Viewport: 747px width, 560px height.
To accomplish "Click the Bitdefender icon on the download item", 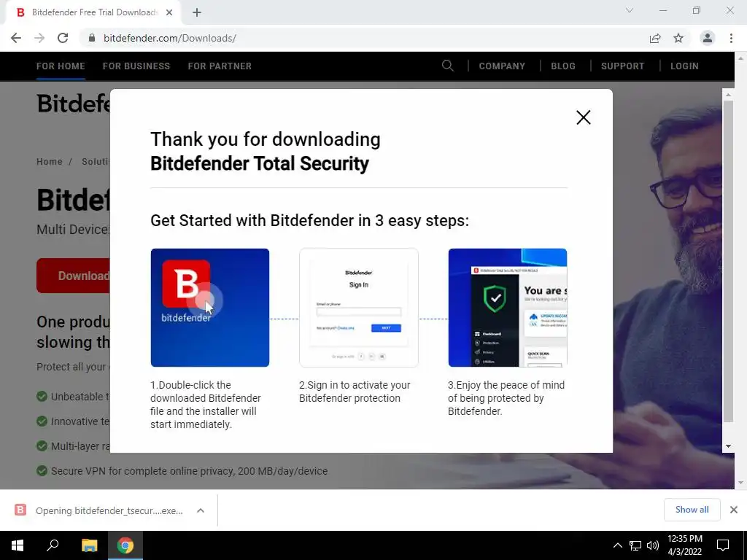I will (20, 510).
